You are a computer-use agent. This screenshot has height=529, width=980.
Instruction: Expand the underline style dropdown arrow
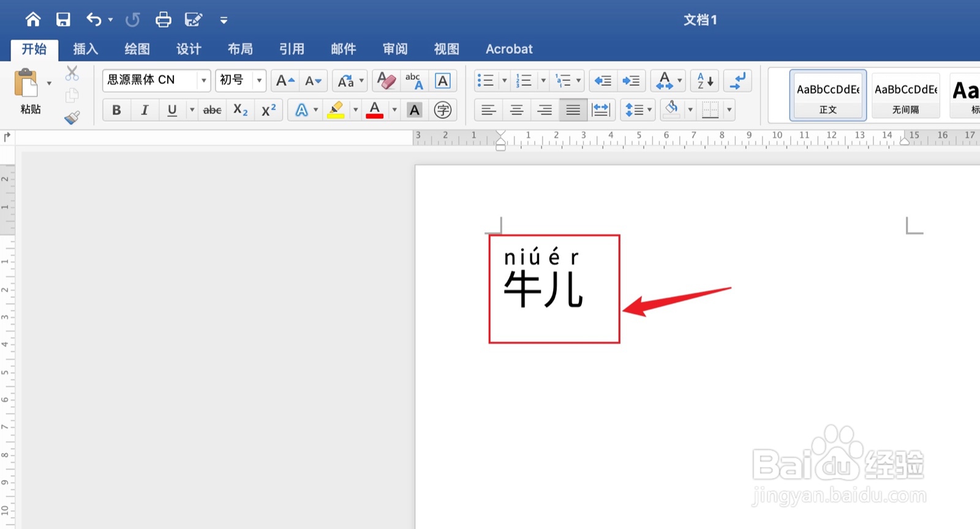[192, 110]
